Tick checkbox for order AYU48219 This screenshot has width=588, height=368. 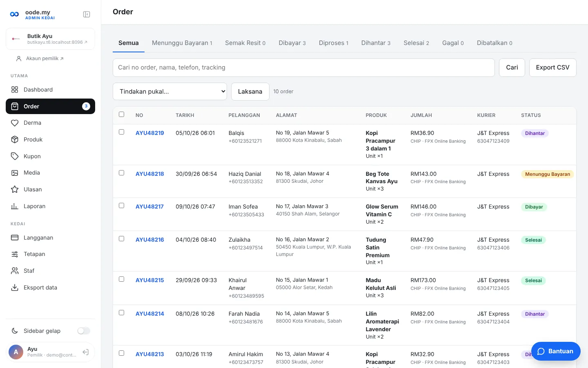[121, 132]
